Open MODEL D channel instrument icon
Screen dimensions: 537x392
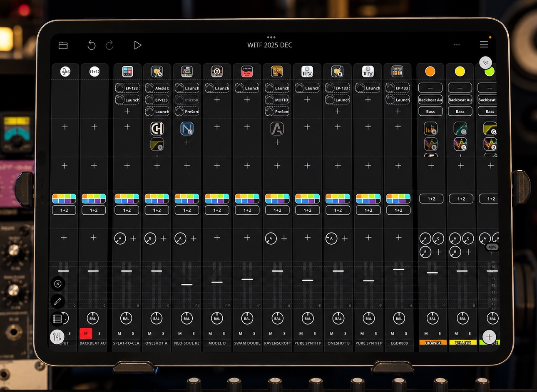pyautogui.click(x=217, y=72)
